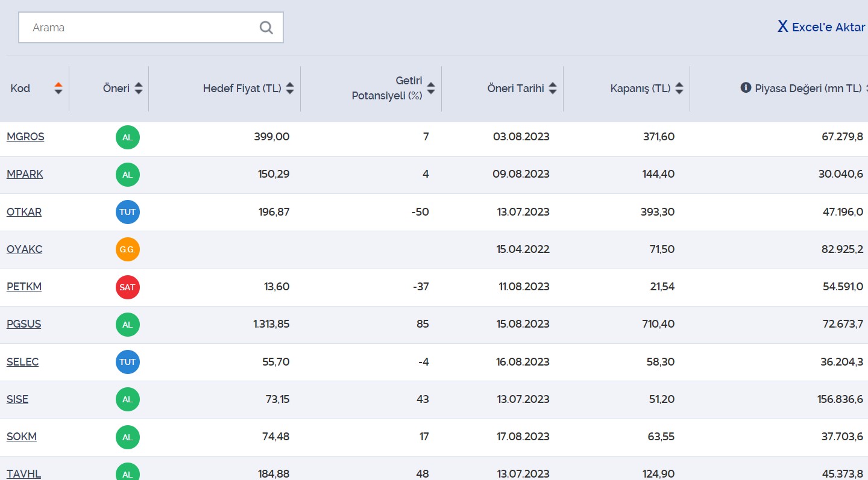868x480 pixels.
Task: Focus the Arama search field
Action: (x=139, y=28)
